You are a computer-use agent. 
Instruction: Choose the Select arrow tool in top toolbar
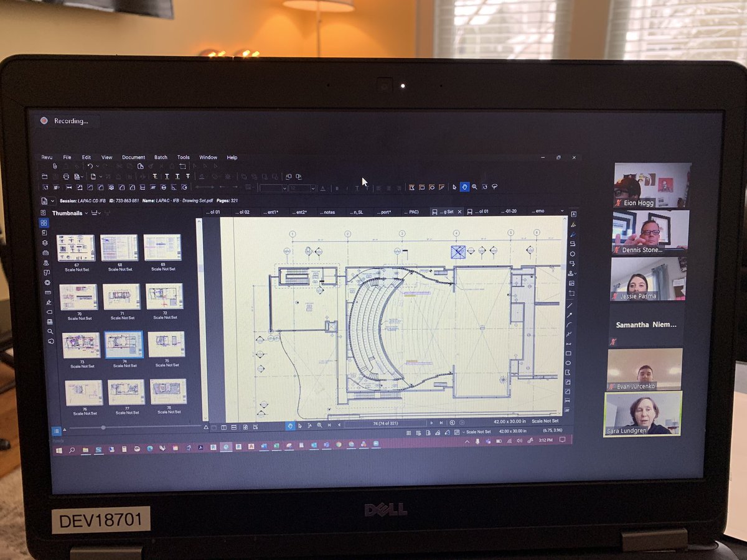tap(454, 187)
